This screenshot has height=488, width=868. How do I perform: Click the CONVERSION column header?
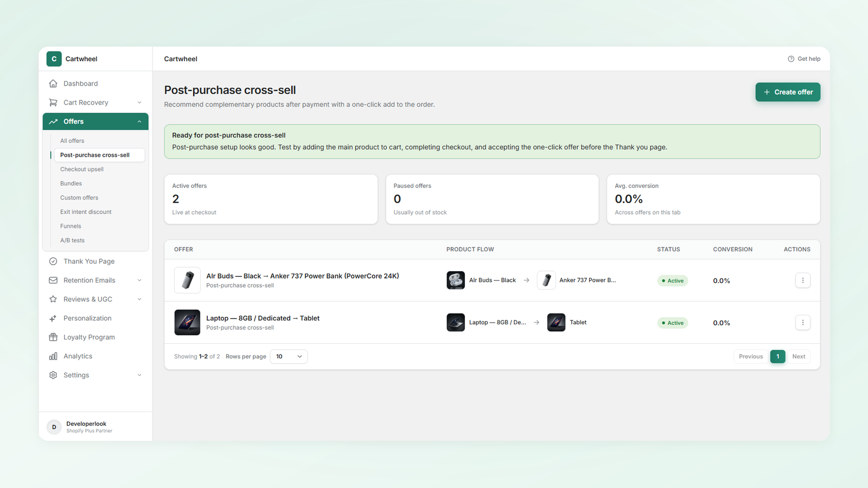(732, 249)
